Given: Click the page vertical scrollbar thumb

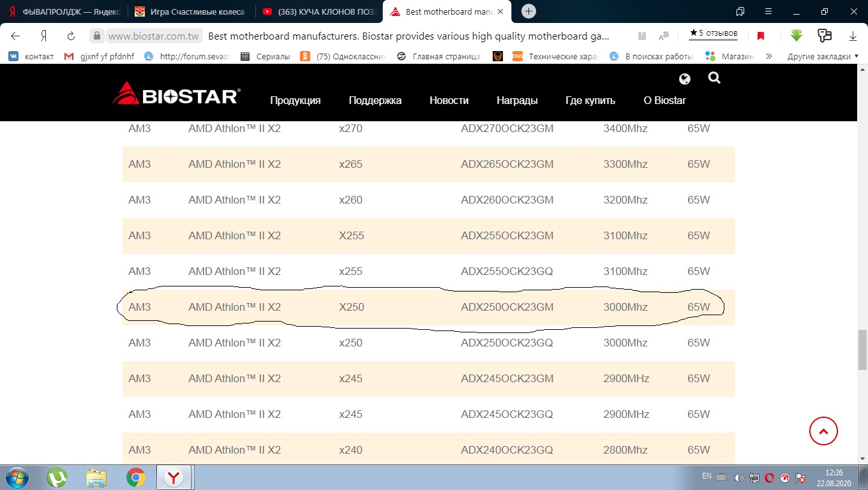Looking at the screenshot, I should pyautogui.click(x=862, y=350).
